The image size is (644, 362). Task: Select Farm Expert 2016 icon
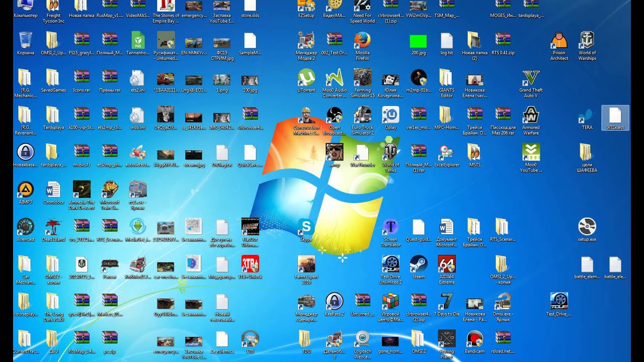306,270
